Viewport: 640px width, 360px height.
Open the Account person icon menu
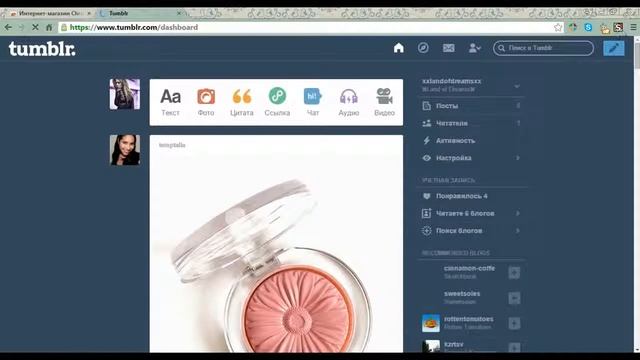click(x=474, y=48)
